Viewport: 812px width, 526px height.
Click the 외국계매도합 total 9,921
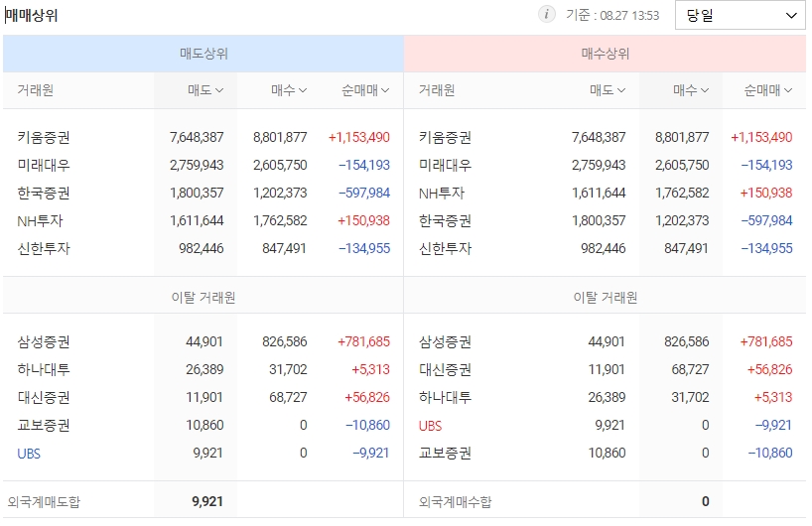[x=207, y=501]
